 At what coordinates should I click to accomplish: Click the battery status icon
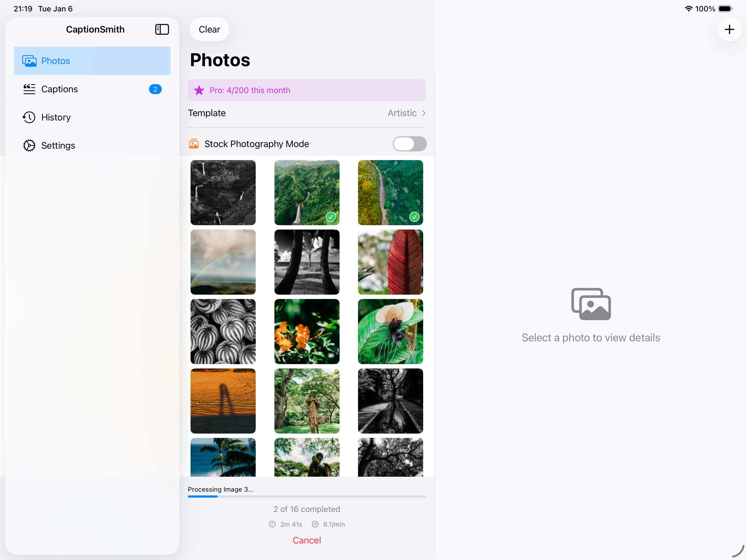click(725, 9)
